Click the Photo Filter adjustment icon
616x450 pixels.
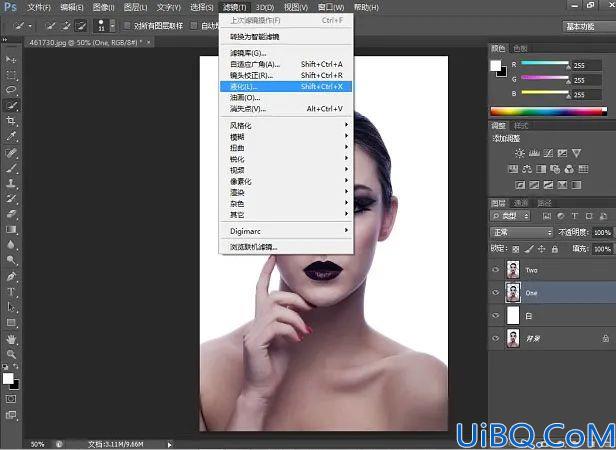click(555, 169)
